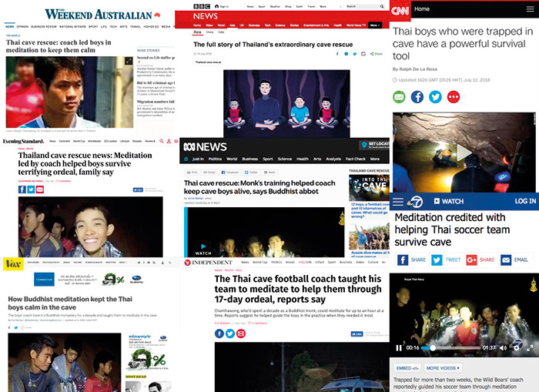Image resolution: width=539 pixels, height=392 pixels.
Task: Click the BBC search input field
Action: tap(363, 6)
